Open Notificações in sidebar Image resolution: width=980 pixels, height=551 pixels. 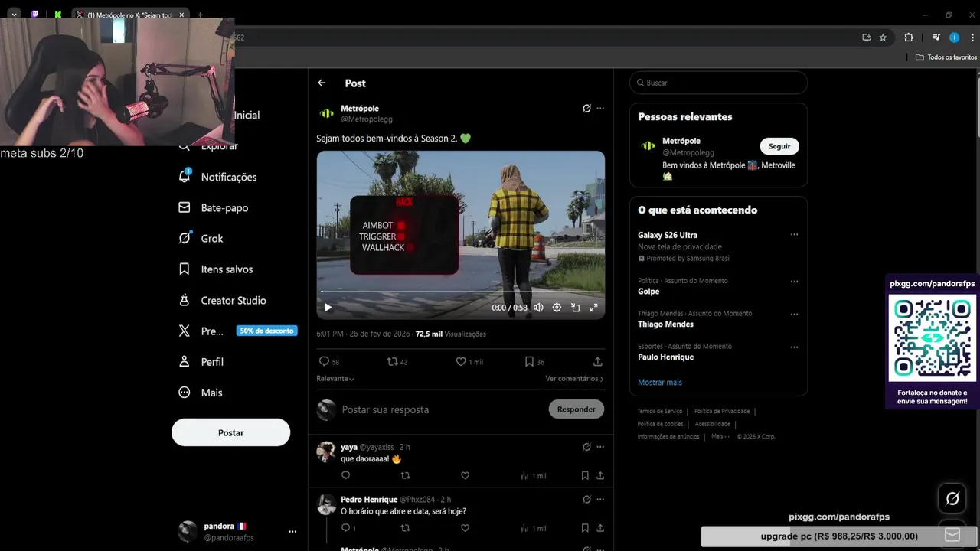coord(217,177)
